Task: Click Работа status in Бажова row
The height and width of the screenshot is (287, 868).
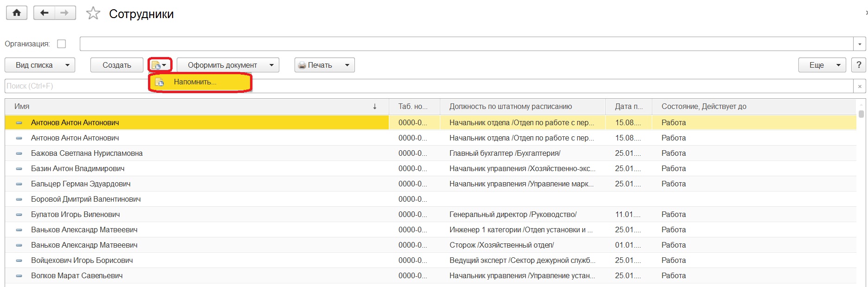Action: 754,153
